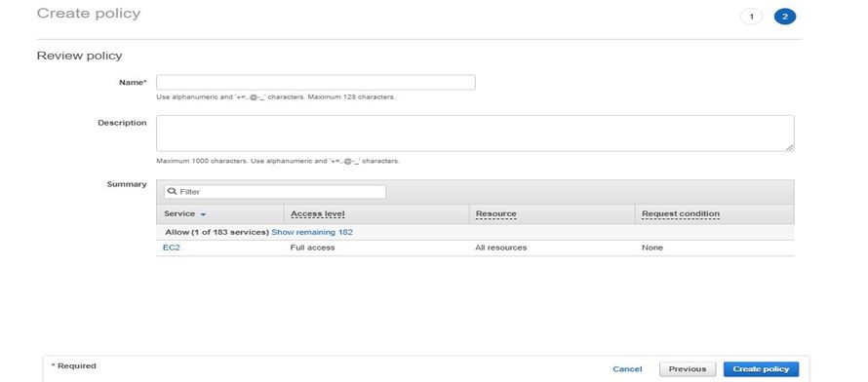
Task: Focus the policy Name field
Action: click(x=316, y=83)
